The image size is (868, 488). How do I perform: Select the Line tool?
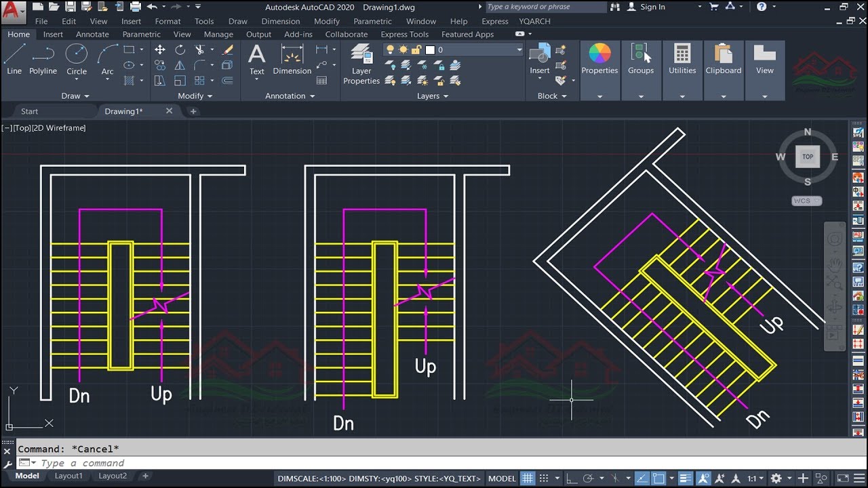coord(14,58)
